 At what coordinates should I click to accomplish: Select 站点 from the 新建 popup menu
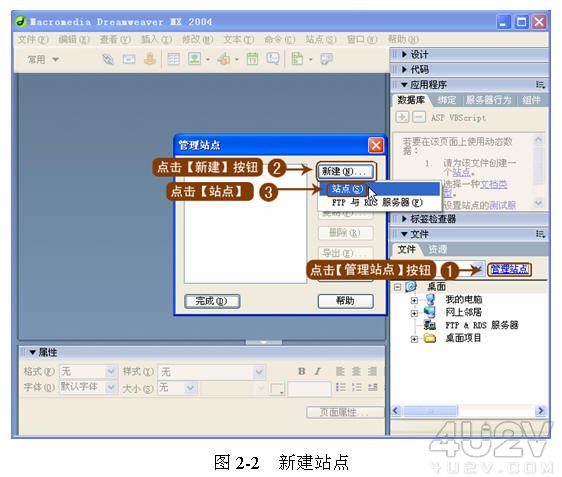[x=380, y=189]
